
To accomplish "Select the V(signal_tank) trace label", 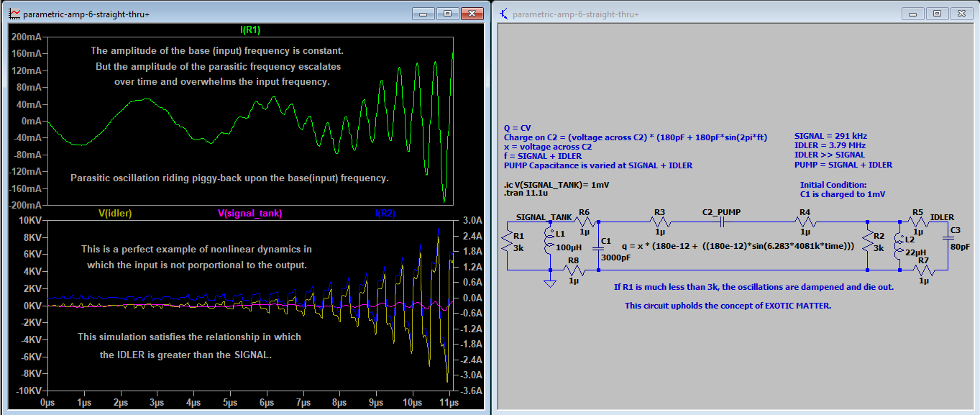I will coord(249,213).
